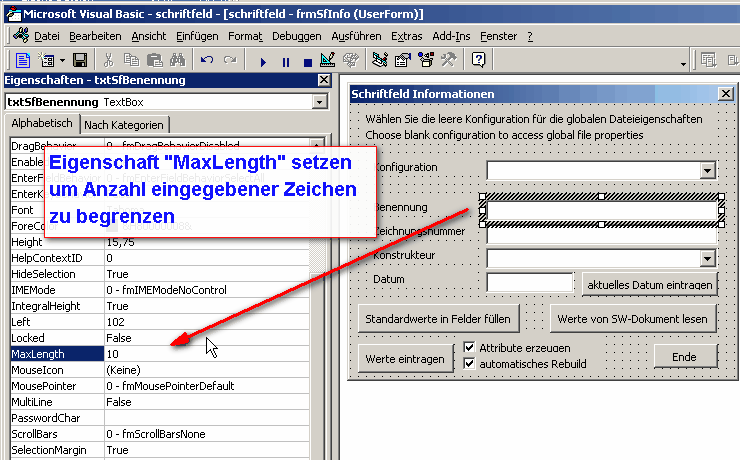Click the greyed icon right of toolbar options
Viewport: 740px width, 460px height.
pyautogui.click(x=708, y=60)
